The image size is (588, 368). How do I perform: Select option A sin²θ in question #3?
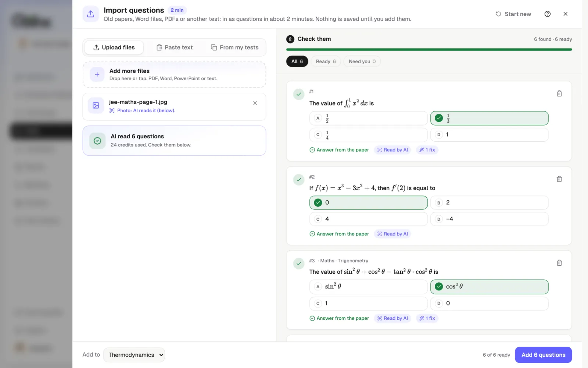[368, 287]
